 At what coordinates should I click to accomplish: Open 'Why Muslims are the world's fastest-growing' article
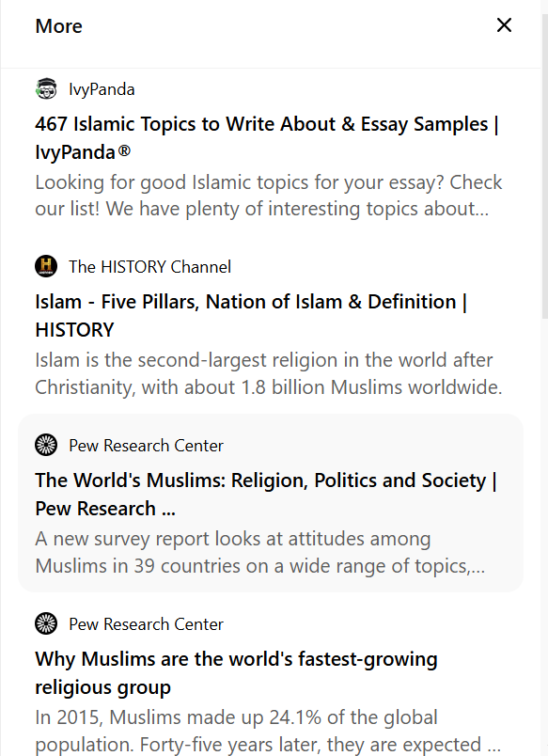click(x=236, y=672)
